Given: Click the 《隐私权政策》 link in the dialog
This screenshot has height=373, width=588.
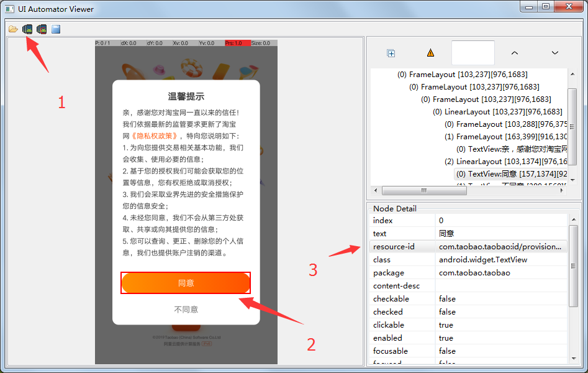Looking at the screenshot, I should coord(154,136).
